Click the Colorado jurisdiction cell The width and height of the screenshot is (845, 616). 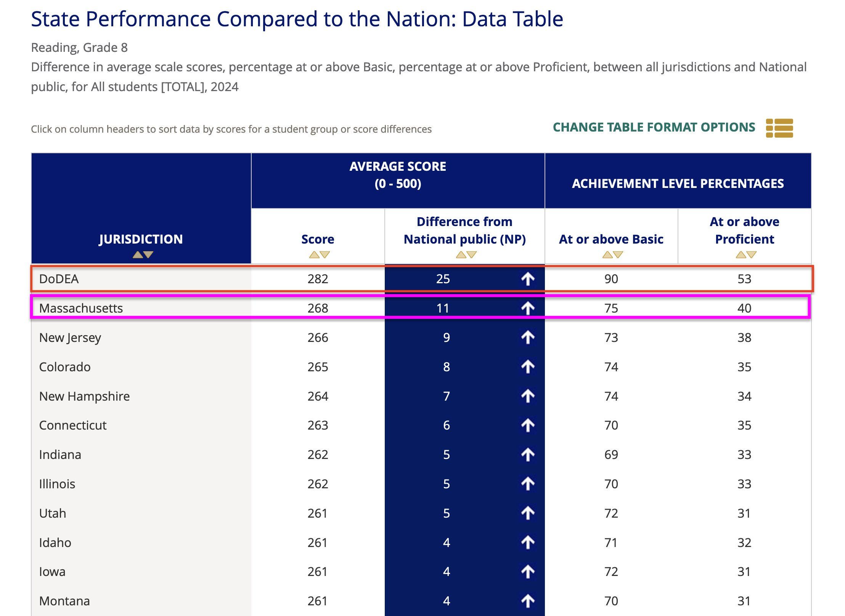click(65, 367)
